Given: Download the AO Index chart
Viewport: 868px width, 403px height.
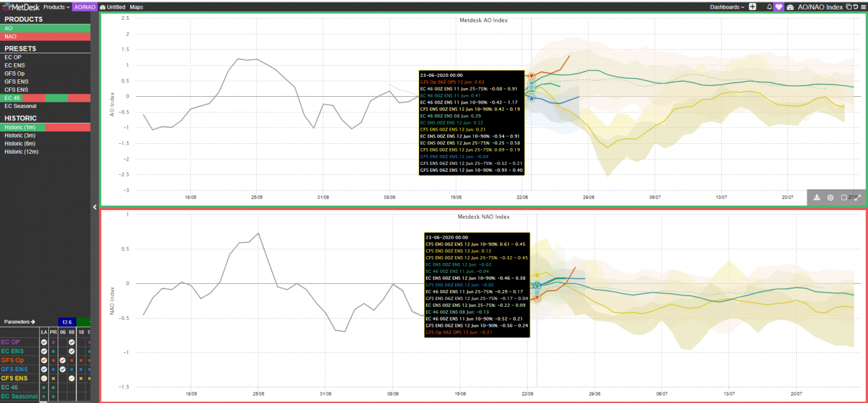Looking at the screenshot, I should (817, 197).
